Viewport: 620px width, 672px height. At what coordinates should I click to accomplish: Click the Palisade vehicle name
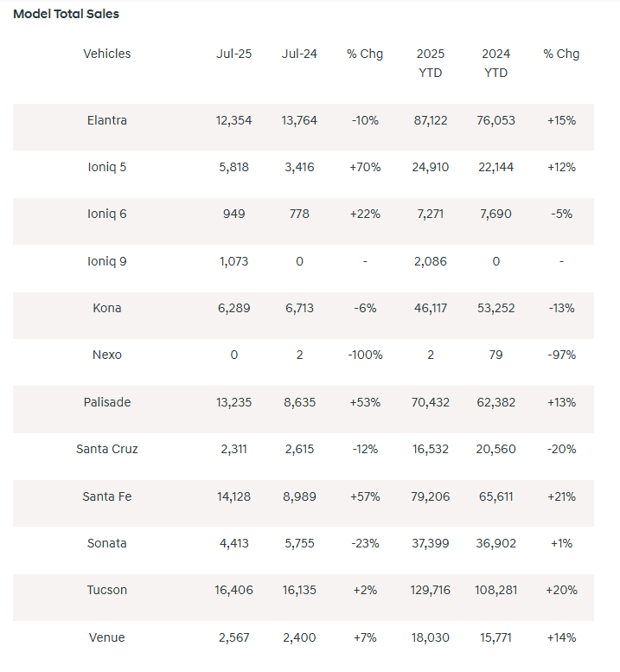(107, 402)
